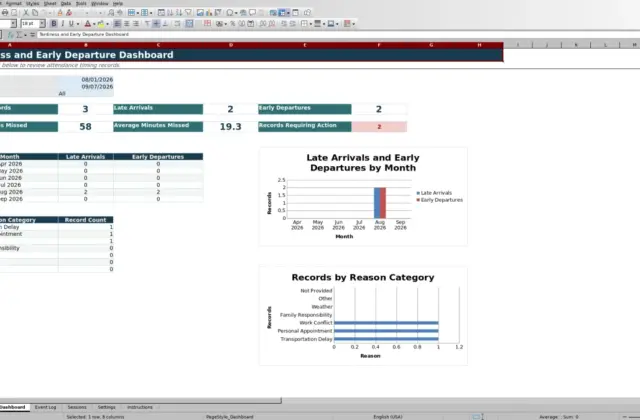Open the Currency format dropdown arrow

(x=226, y=24)
